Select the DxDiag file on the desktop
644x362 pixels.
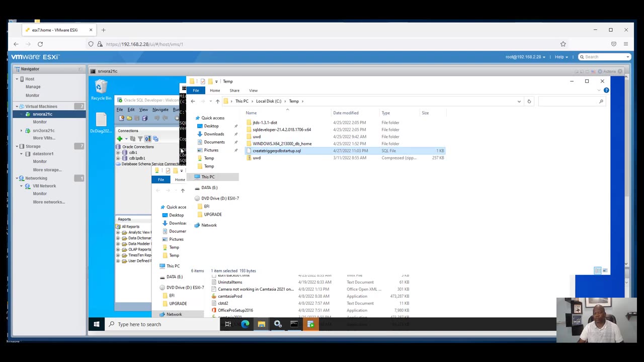coord(101,123)
